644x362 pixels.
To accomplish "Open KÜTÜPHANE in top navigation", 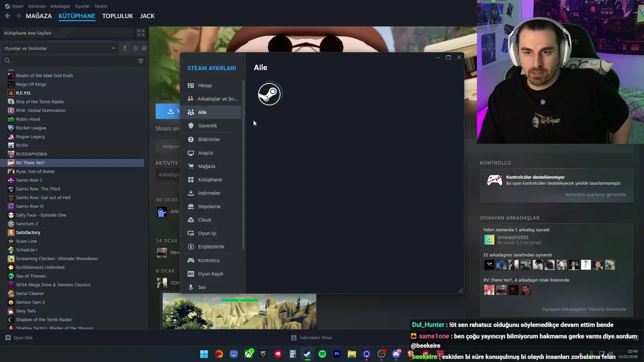I will tap(77, 16).
